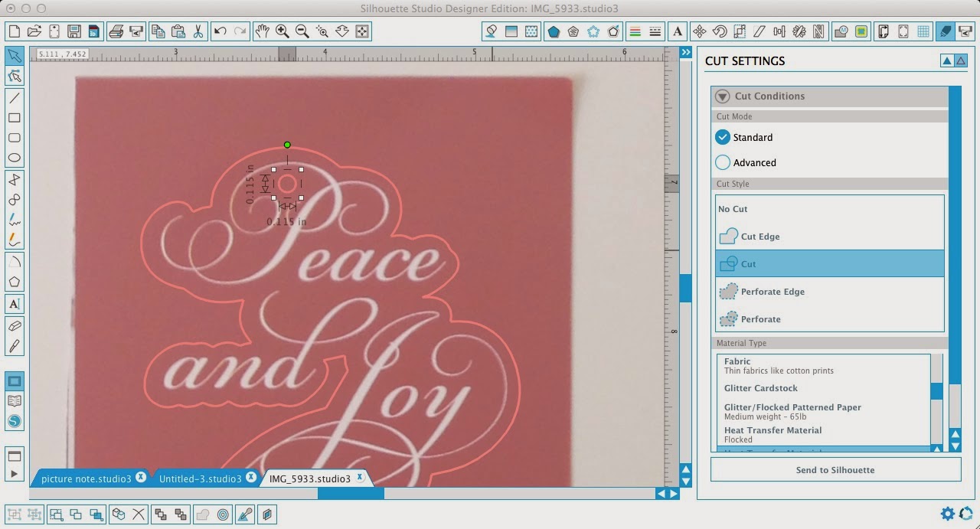Viewport: 980px width, 529px height.
Task: Choose the Perforate Edge style
Action: pos(830,292)
